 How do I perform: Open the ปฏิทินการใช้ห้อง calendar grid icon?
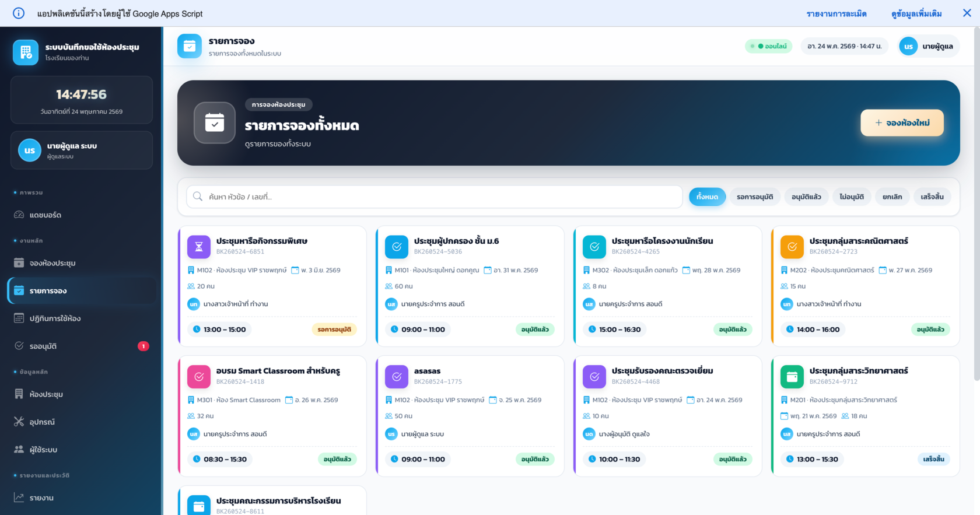pyautogui.click(x=19, y=318)
